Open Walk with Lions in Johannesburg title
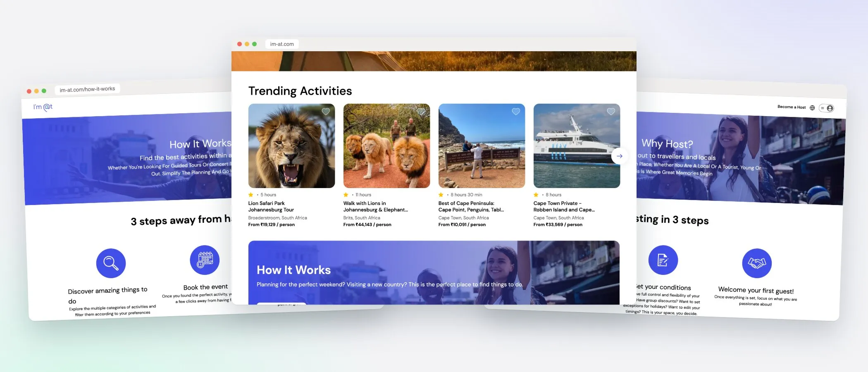The image size is (868, 372). (375, 206)
